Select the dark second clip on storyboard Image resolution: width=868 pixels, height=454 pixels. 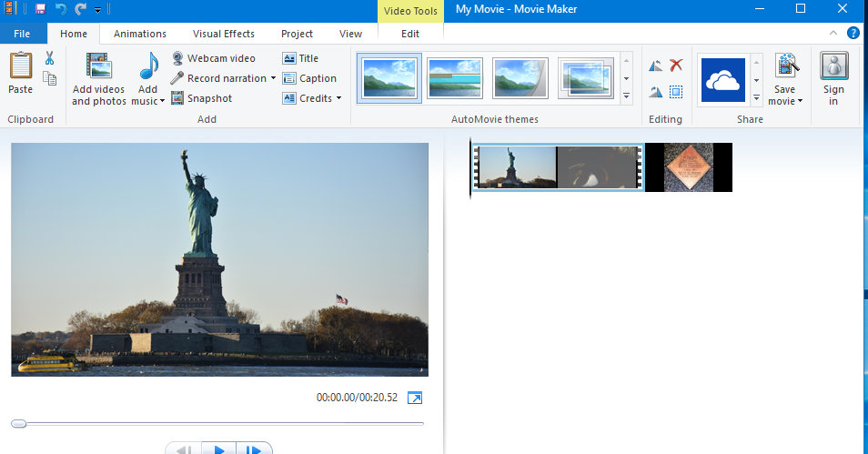pos(599,167)
